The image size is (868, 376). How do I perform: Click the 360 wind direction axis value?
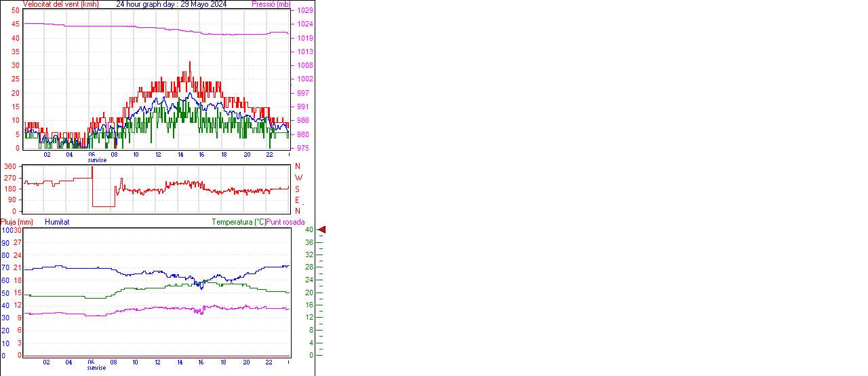[x=10, y=166]
